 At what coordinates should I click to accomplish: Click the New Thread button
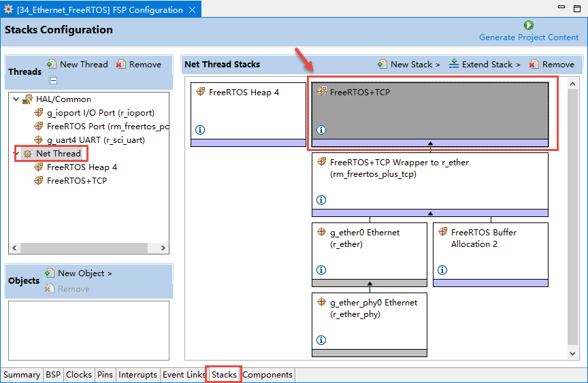[x=78, y=65]
